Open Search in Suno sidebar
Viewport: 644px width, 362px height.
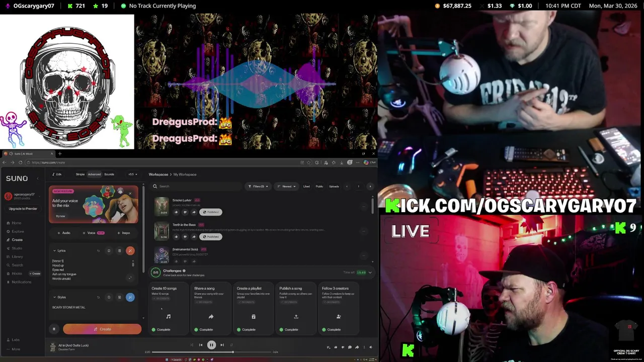15,265
